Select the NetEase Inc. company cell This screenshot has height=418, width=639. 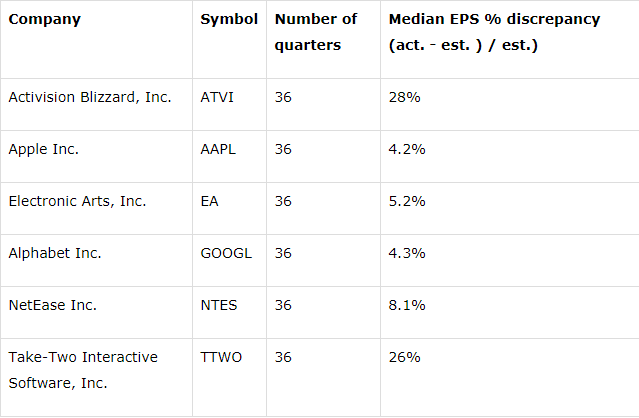point(52,305)
